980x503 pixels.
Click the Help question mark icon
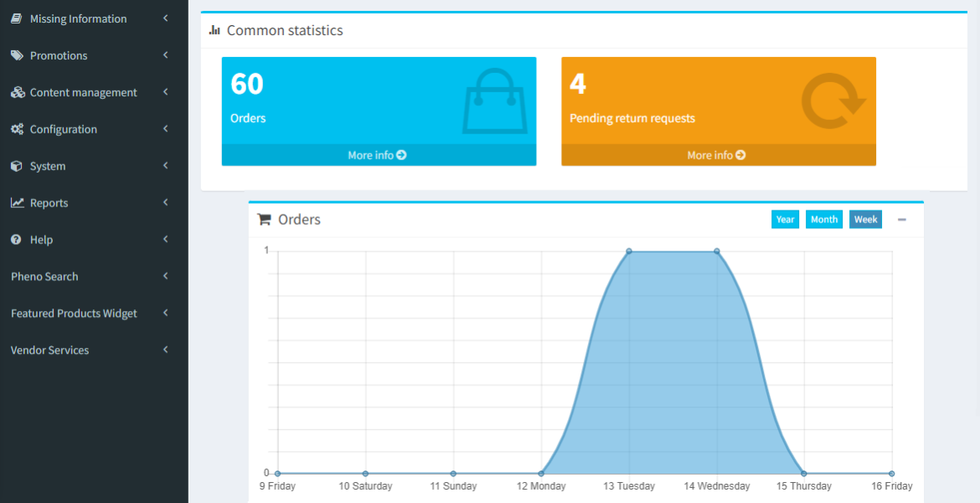pyautogui.click(x=16, y=240)
